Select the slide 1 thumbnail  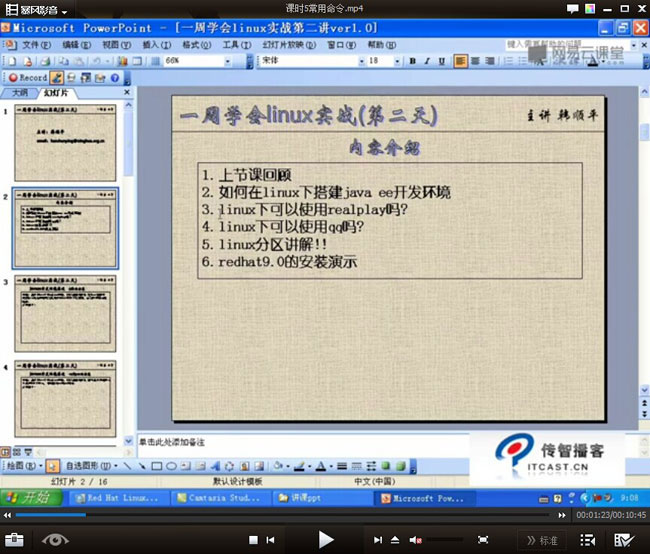coord(65,143)
